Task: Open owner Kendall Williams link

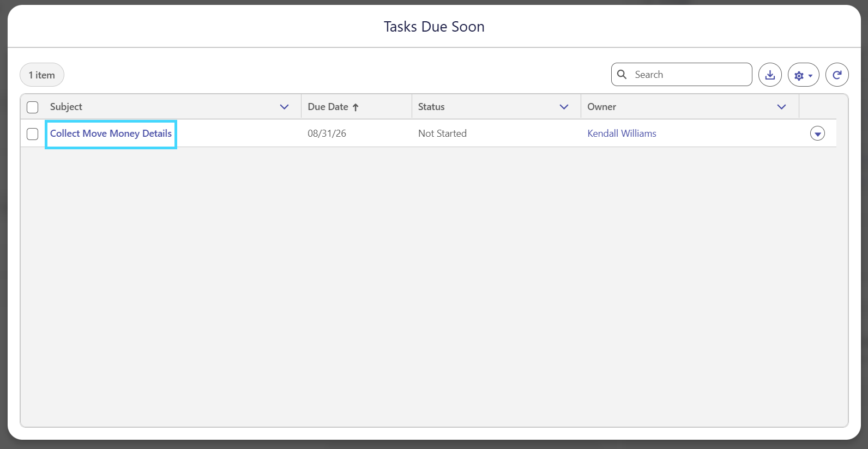Action: tap(622, 134)
